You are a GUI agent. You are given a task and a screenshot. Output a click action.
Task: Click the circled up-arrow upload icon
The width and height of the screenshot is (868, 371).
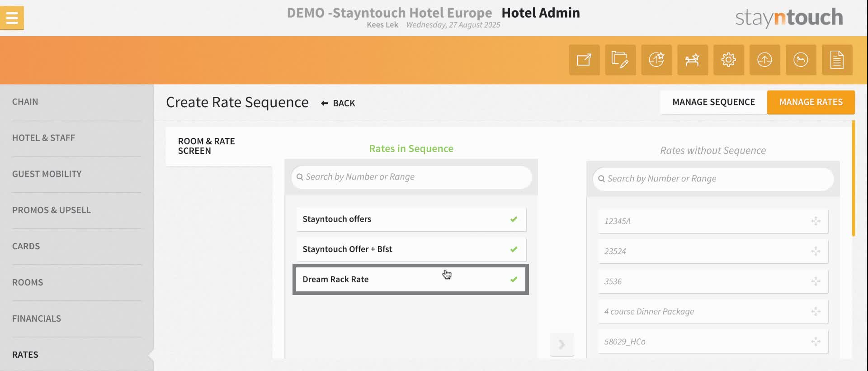(x=765, y=60)
